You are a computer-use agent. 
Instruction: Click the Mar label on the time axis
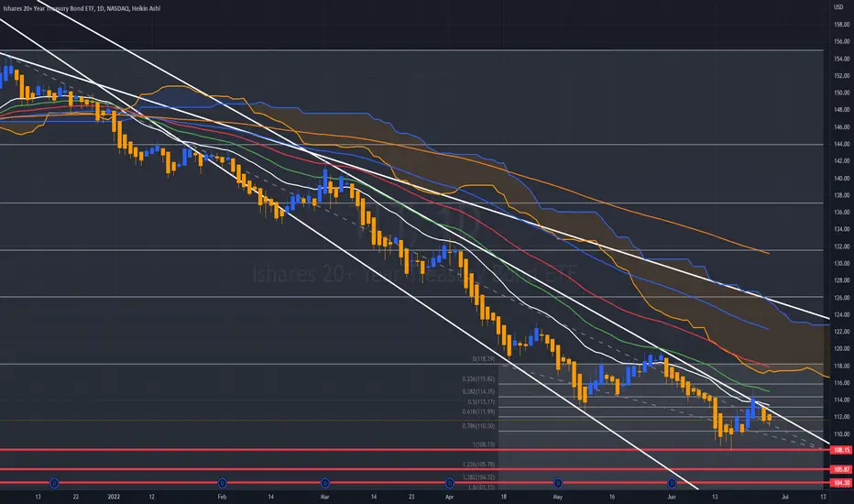point(324,497)
